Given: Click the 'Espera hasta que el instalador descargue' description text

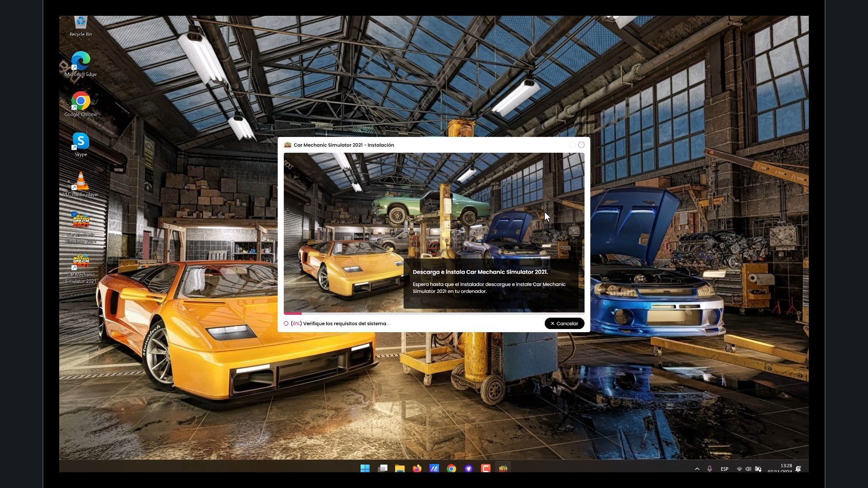Looking at the screenshot, I should tap(489, 288).
